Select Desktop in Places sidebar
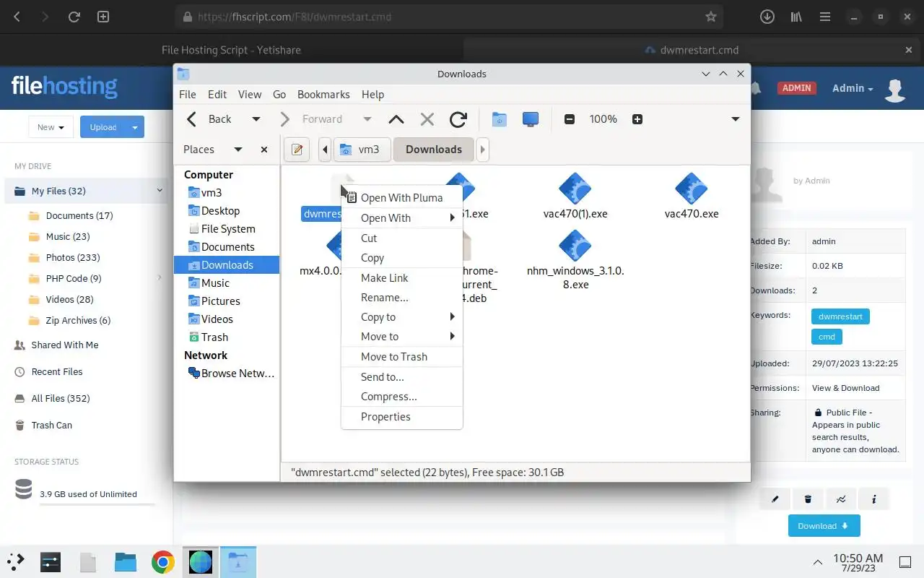This screenshot has height=578, width=924. (227, 211)
